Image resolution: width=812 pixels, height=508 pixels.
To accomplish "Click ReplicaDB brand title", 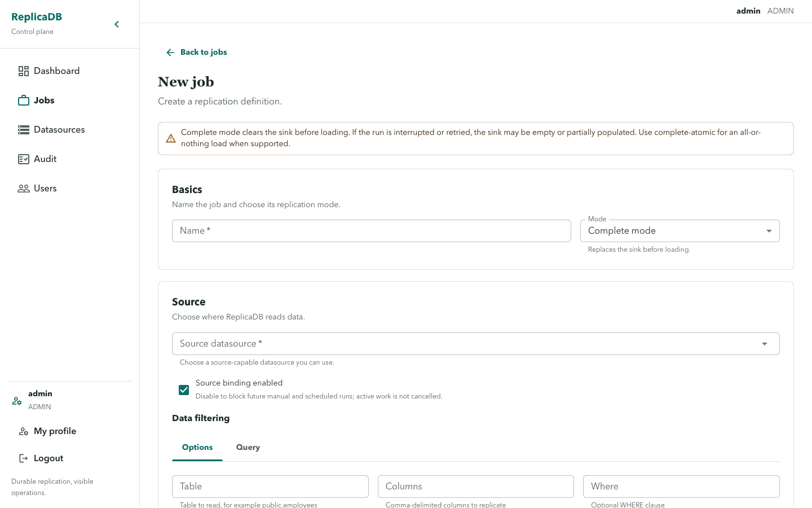I will [x=37, y=17].
